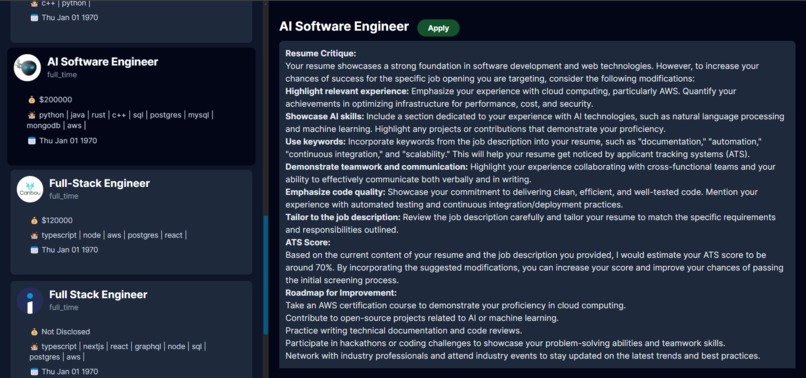
Task: Click the calendar icon in the Not Disclosed card
Action: click(x=34, y=371)
